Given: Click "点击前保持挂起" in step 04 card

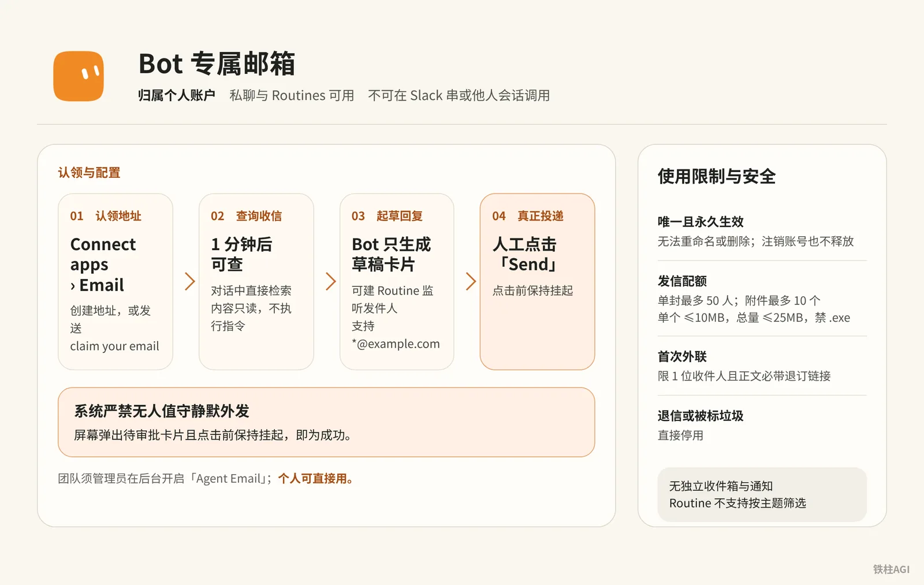Looking at the screenshot, I should point(532,290).
